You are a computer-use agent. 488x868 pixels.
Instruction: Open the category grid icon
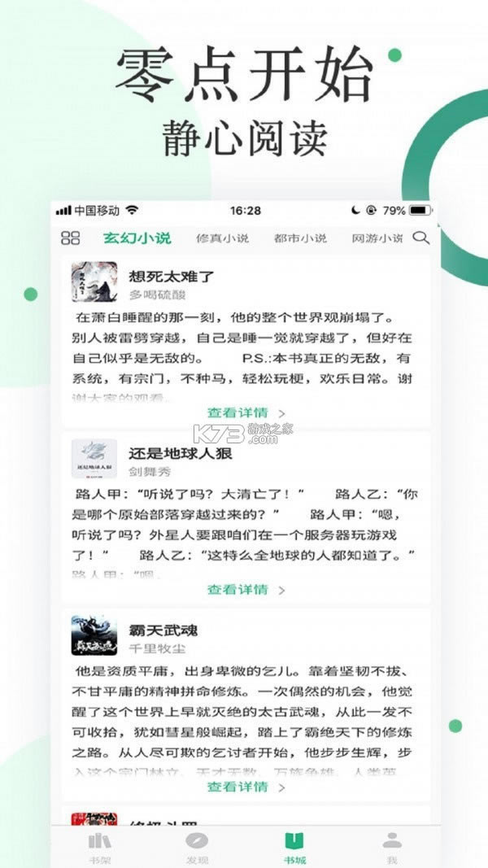[70, 238]
